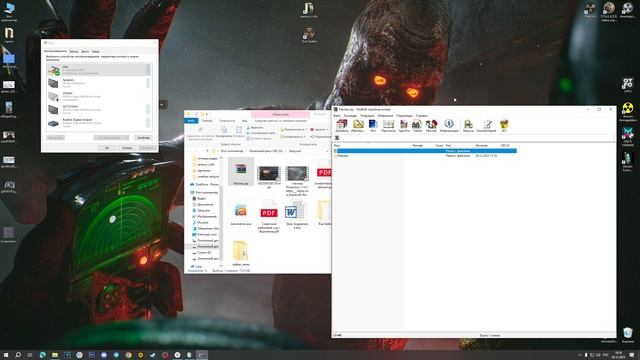
Task: Click the taskbar search icon
Action: [18, 355]
